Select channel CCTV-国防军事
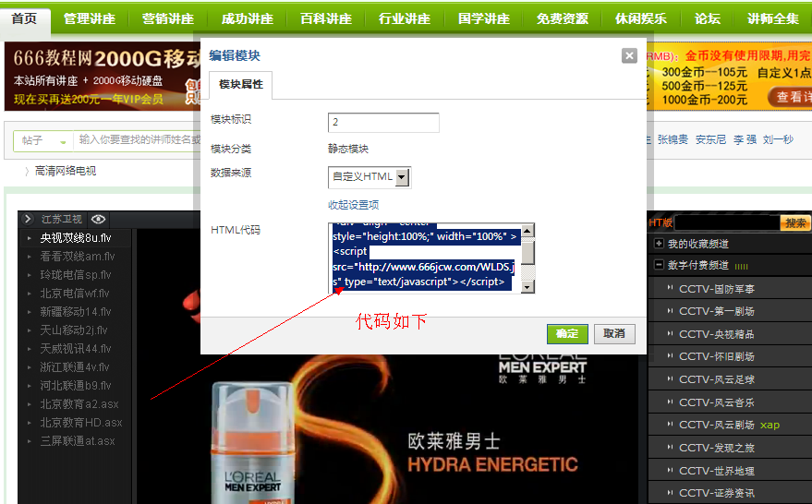This screenshot has height=504, width=812. tap(717, 289)
